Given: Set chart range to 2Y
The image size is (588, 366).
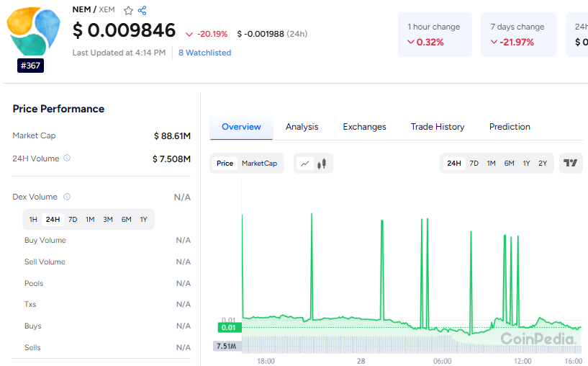Looking at the screenshot, I should (543, 164).
